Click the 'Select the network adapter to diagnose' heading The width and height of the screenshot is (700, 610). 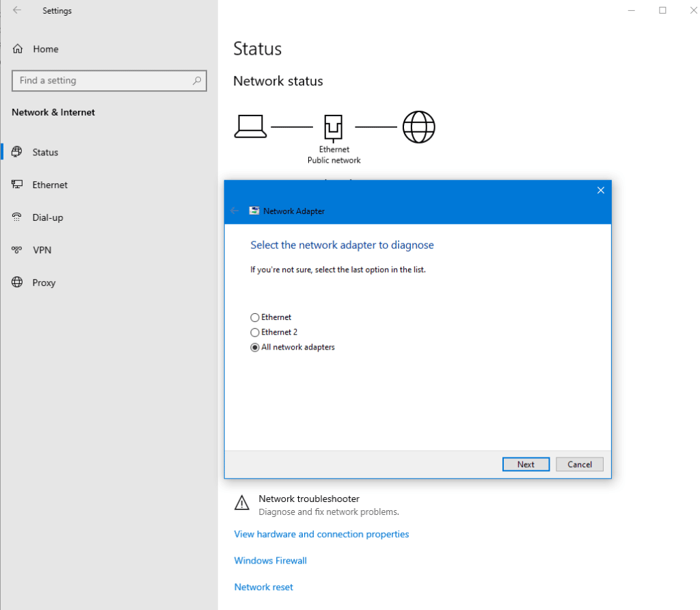[342, 245]
